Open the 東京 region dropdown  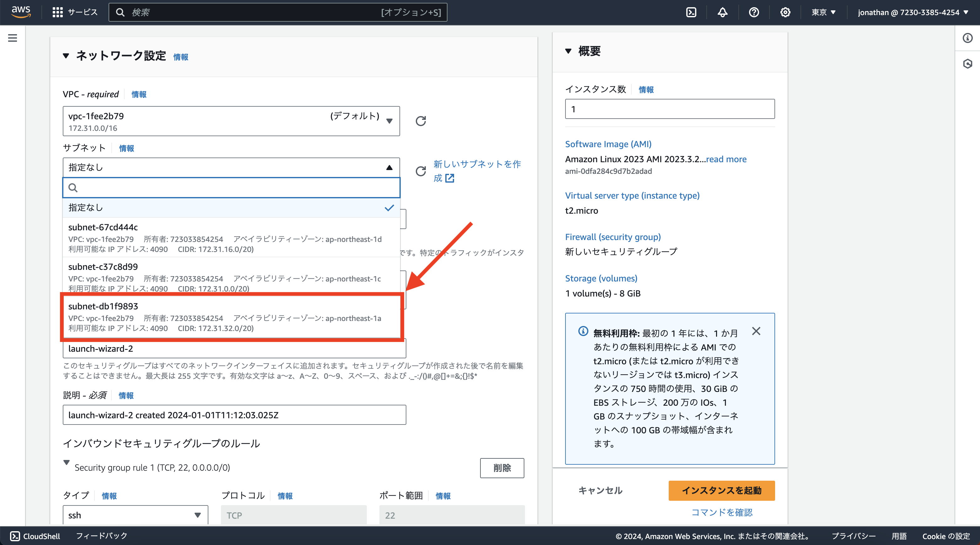coord(823,12)
